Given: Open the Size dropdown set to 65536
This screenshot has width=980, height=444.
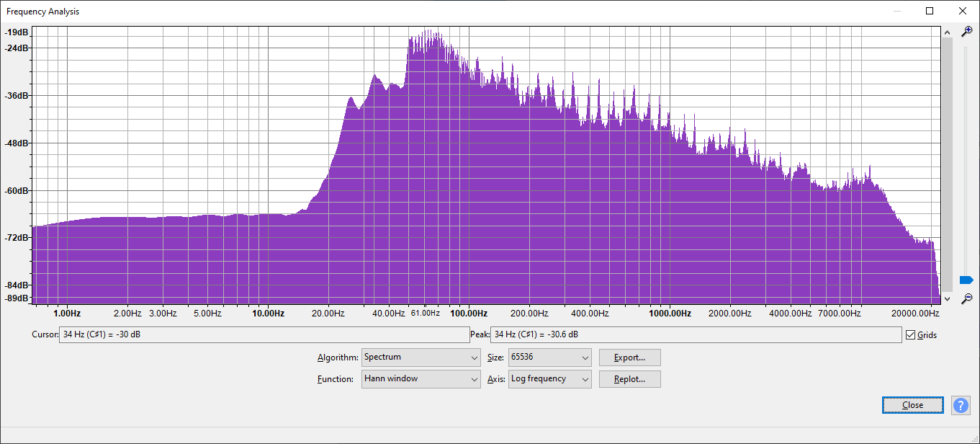Looking at the screenshot, I should pyautogui.click(x=549, y=358).
